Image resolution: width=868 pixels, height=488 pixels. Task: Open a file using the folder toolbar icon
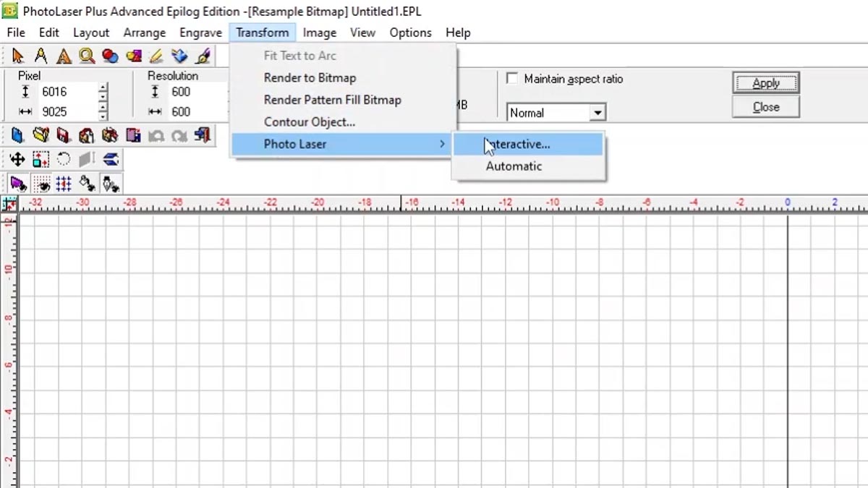tap(41, 135)
